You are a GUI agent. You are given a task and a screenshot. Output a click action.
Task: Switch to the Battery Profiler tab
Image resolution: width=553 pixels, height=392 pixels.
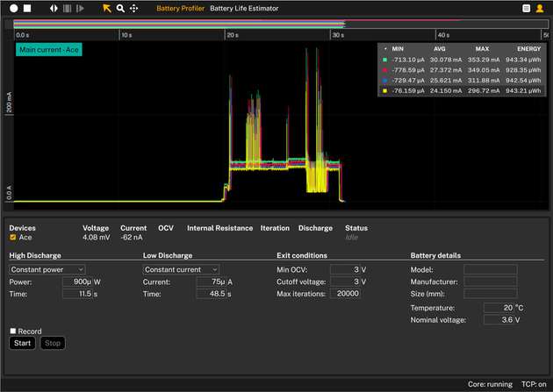click(180, 8)
